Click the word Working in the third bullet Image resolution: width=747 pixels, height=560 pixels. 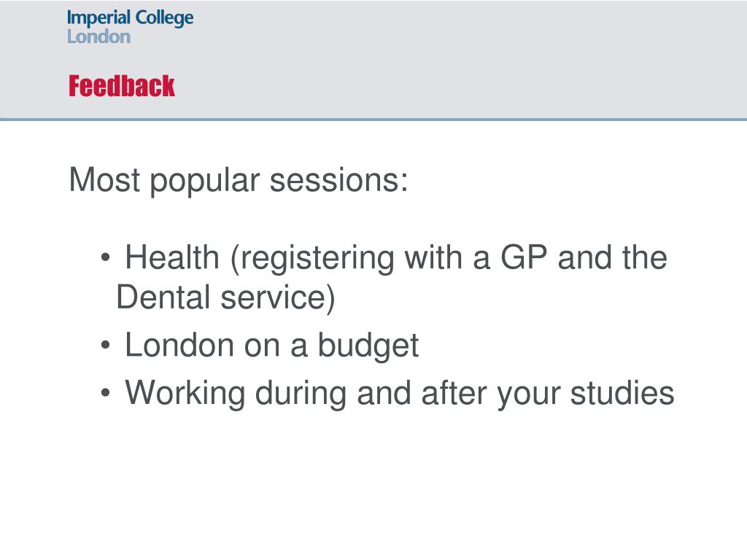pos(185,393)
